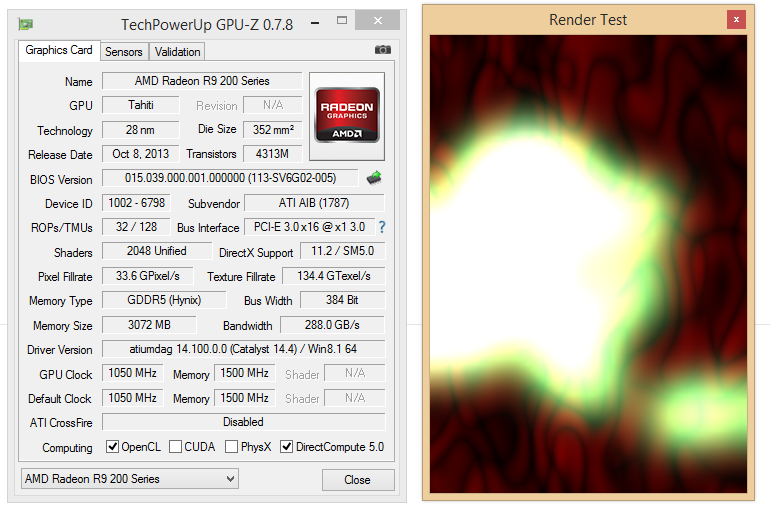Viewport: 770px width, 517px height.
Task: Click the GPU field showing Tahiti
Action: (x=141, y=105)
